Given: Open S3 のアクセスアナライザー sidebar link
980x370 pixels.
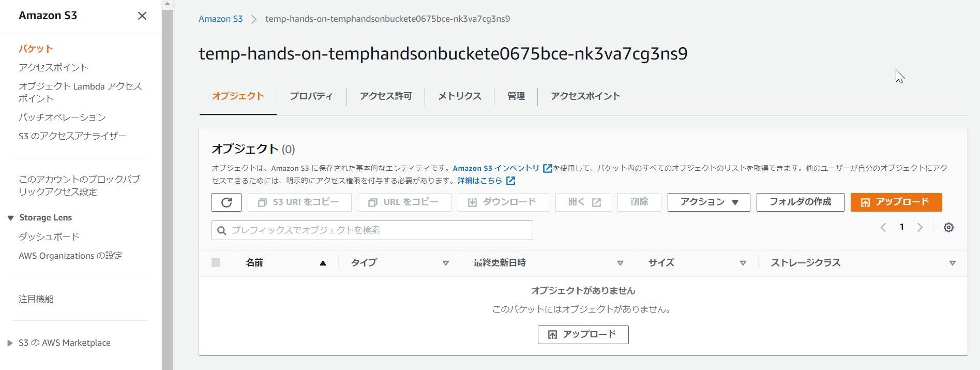Looking at the screenshot, I should click(x=72, y=136).
